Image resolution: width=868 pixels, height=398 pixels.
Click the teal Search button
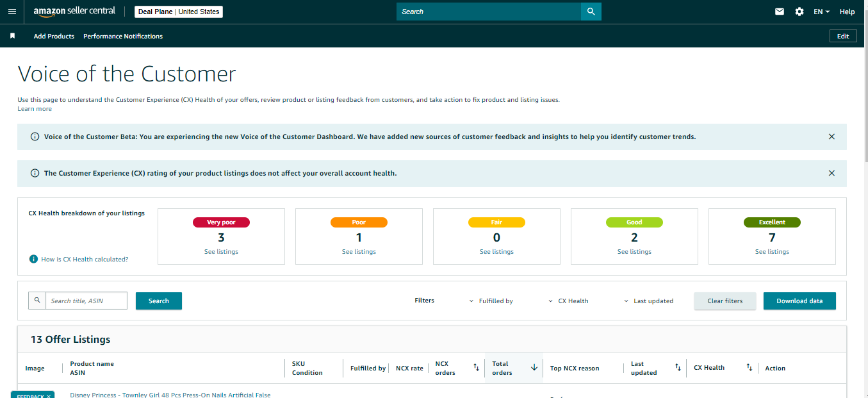(x=159, y=301)
